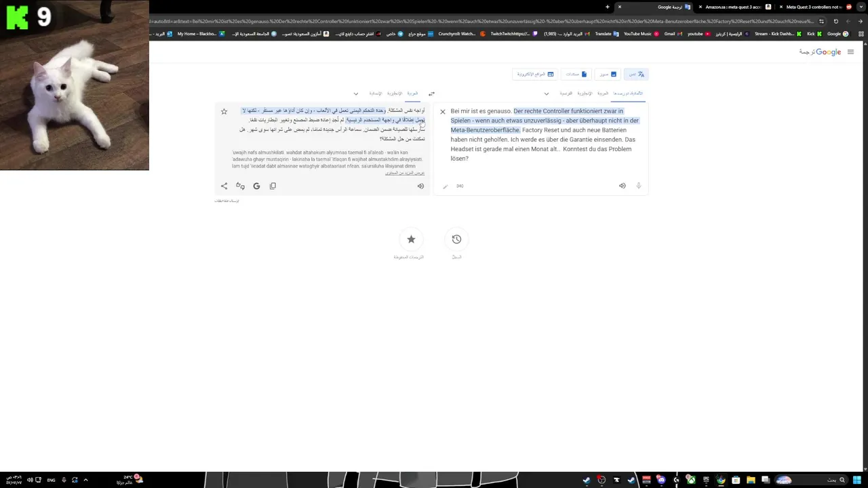Expand the source language list dropdown
Viewport: 868px width, 488px height.
tap(547, 94)
